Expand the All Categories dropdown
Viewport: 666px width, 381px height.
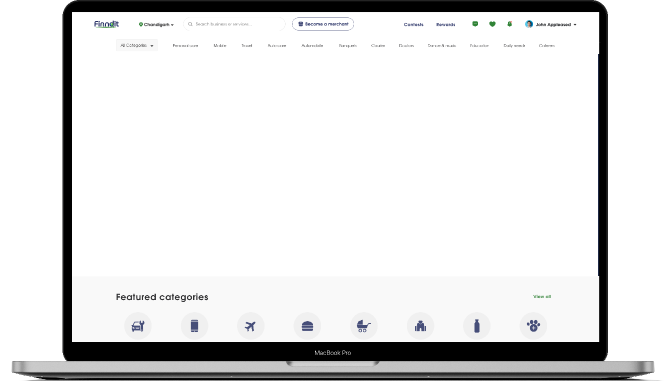point(137,45)
